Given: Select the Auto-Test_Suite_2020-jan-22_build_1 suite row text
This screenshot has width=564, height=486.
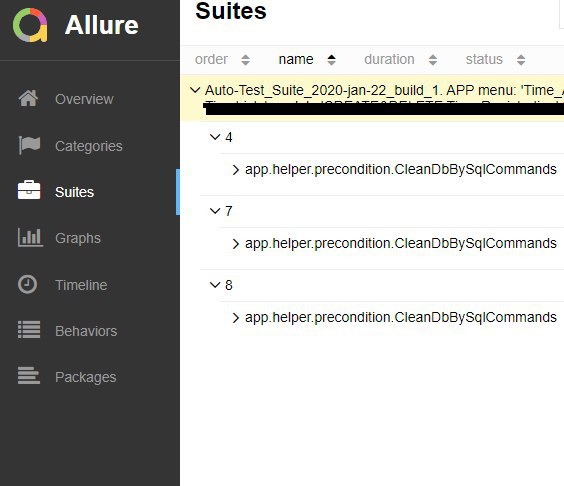Looking at the screenshot, I should click(384, 90).
